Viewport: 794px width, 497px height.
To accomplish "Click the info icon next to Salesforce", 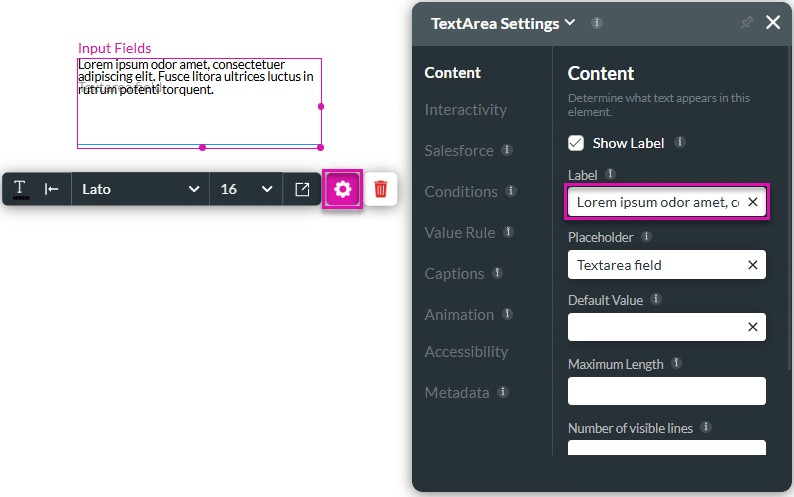I will 507,150.
